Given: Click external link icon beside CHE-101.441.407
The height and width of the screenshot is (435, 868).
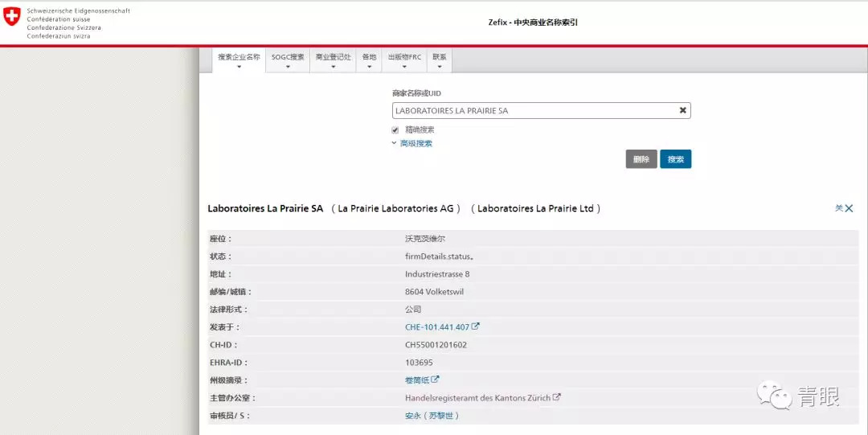Looking at the screenshot, I should click(476, 326).
